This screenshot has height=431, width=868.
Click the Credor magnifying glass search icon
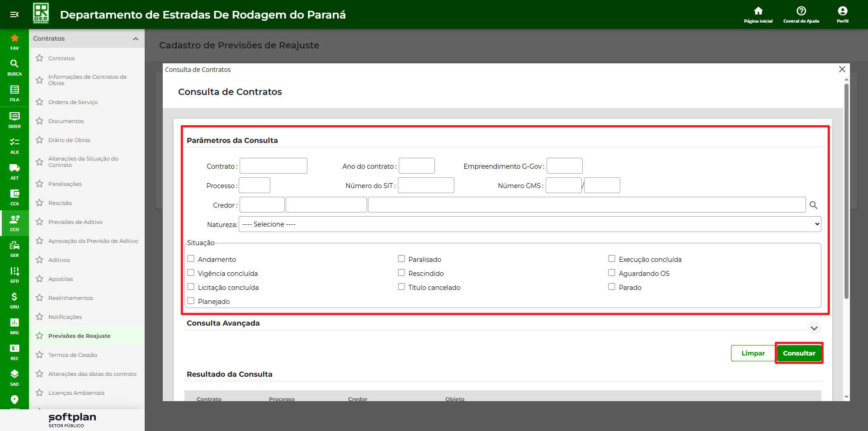pos(813,205)
